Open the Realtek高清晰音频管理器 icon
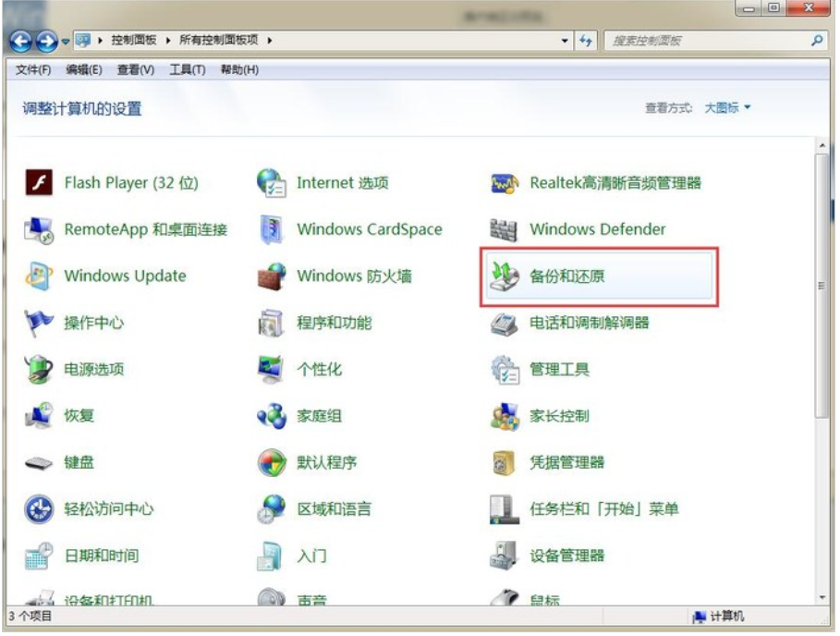This screenshot has height=636, width=840. (505, 183)
